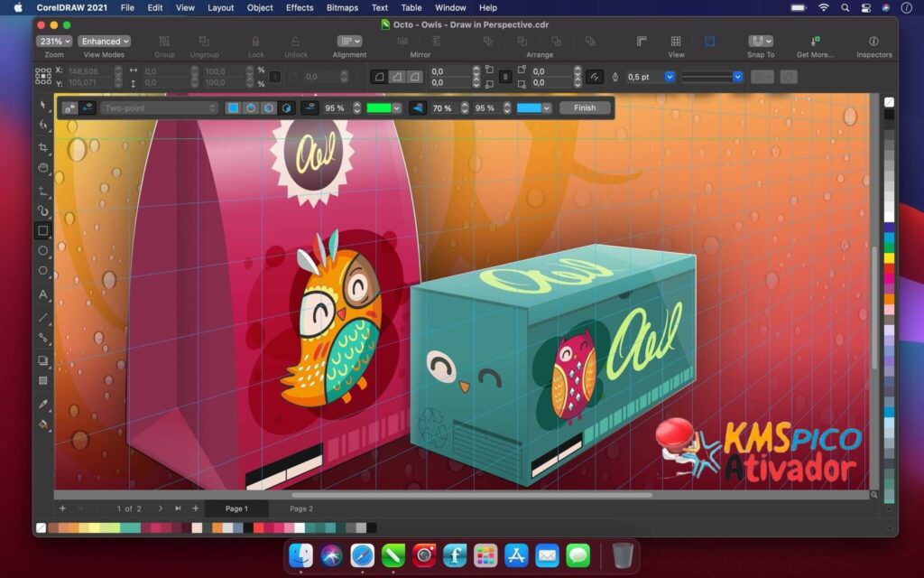Select the Crop tool
The image size is (924, 578).
pyautogui.click(x=43, y=147)
